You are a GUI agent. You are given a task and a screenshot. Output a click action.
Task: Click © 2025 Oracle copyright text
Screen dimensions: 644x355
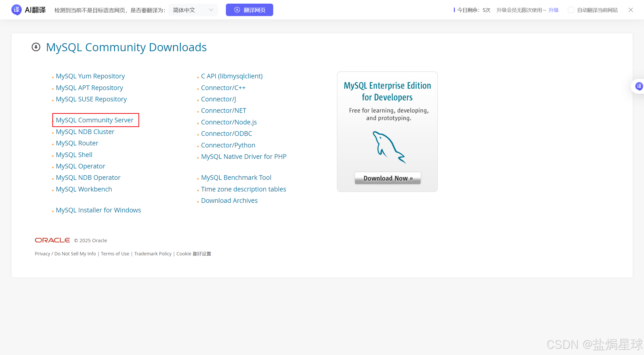(91, 240)
